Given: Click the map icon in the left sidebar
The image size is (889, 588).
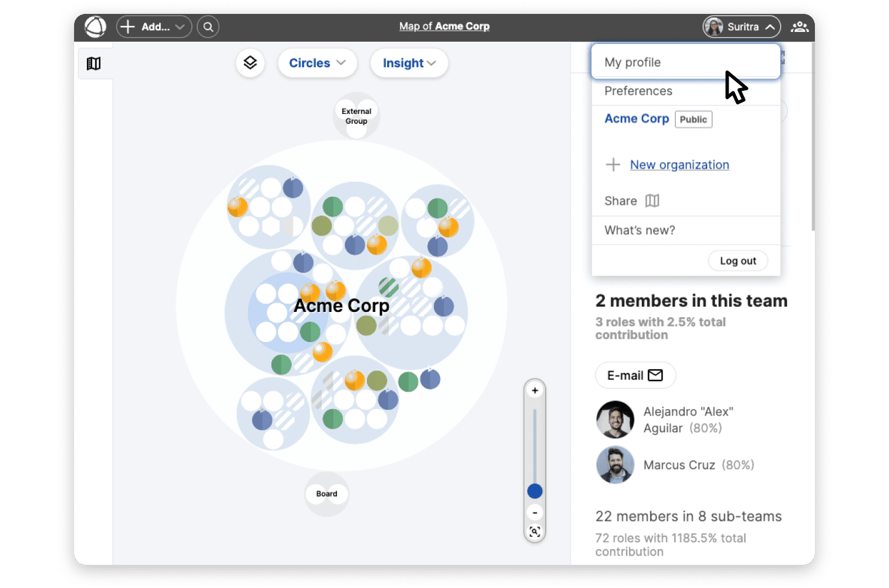Looking at the screenshot, I should 94,64.
